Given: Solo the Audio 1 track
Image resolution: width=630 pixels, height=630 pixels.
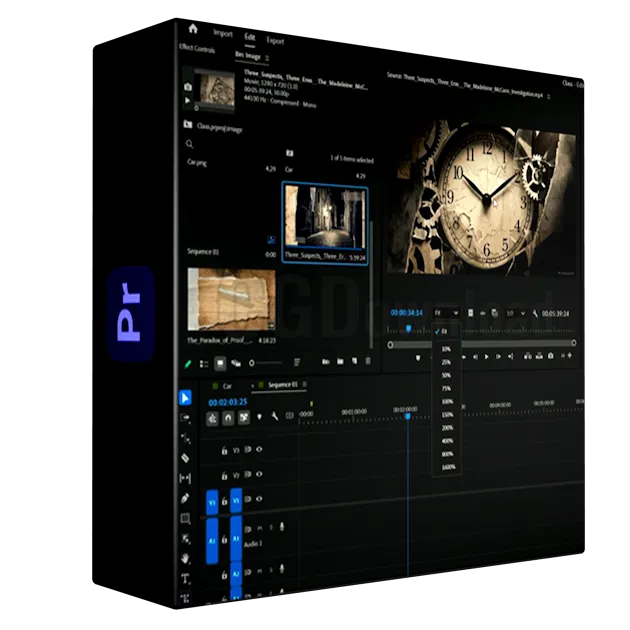Looking at the screenshot, I should pos(271,527).
